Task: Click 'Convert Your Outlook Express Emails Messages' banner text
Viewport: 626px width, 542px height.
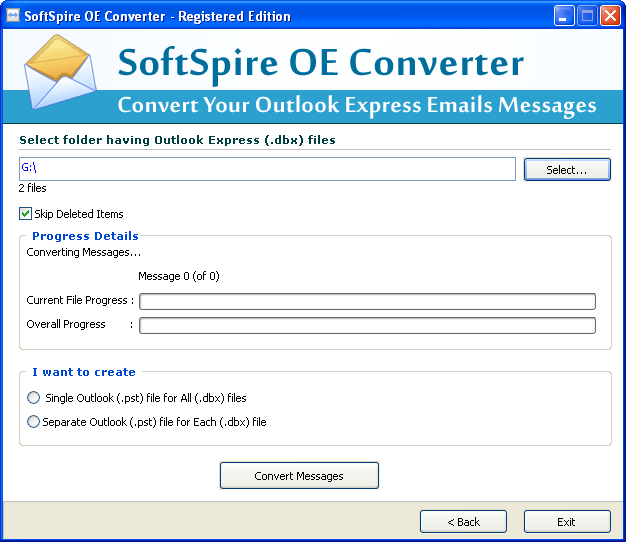Action: click(357, 105)
